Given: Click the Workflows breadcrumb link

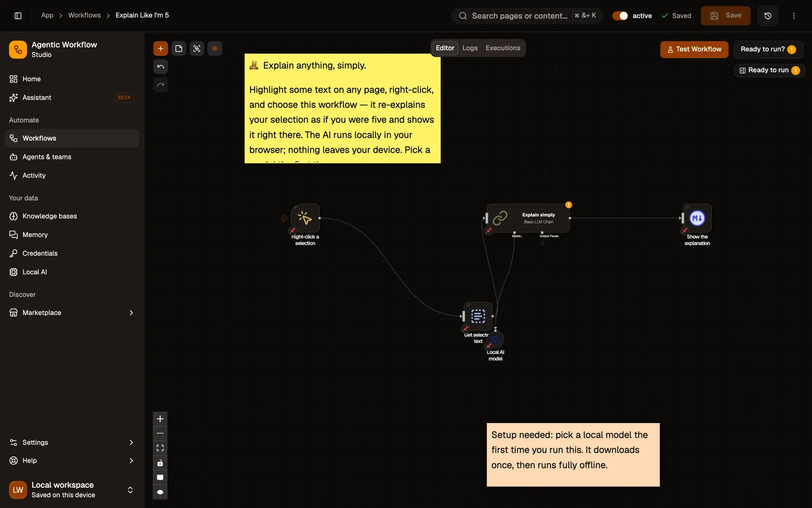Looking at the screenshot, I should coord(84,15).
